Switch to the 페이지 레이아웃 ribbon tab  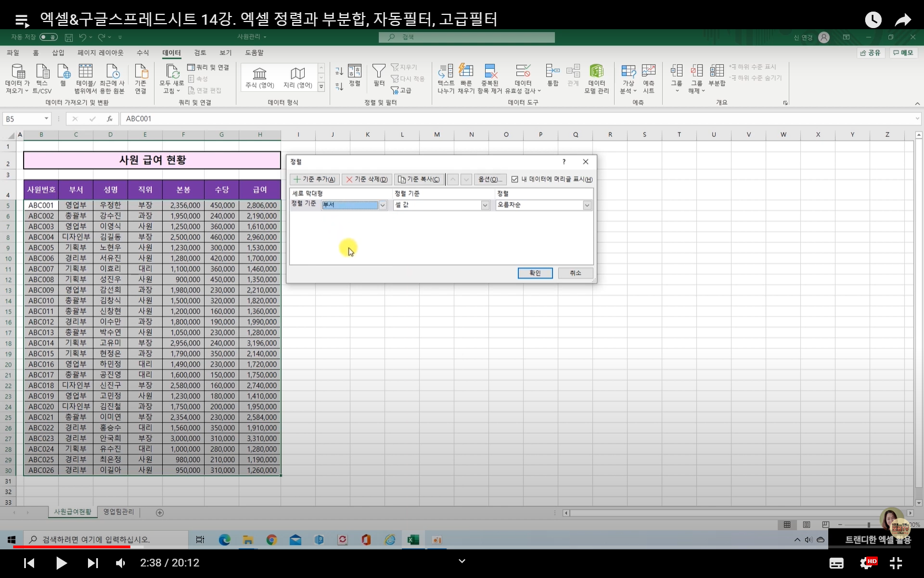coord(100,53)
